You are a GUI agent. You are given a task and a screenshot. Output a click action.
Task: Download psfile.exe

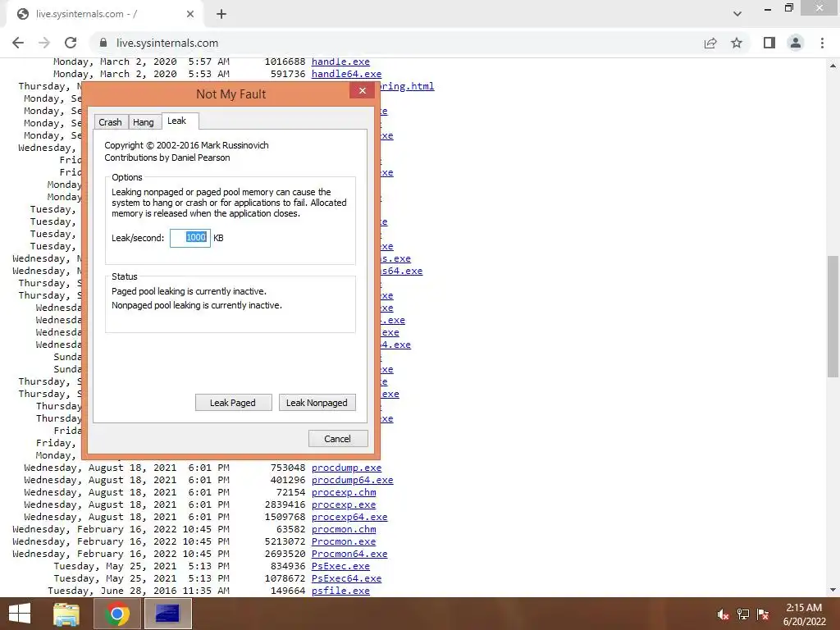[340, 591]
